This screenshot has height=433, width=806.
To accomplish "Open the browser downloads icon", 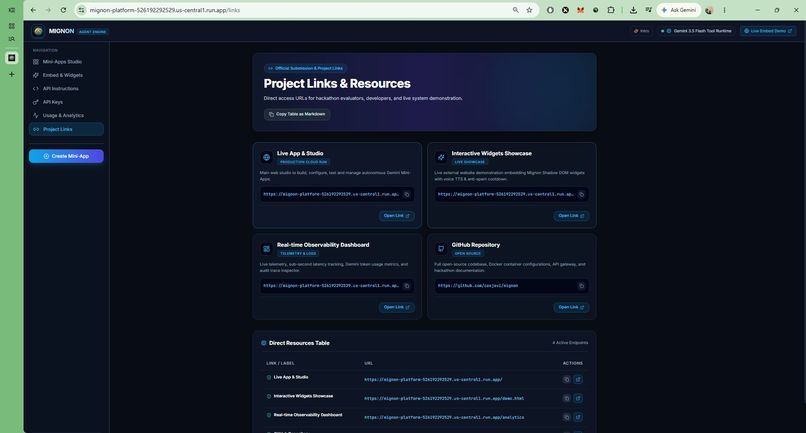I will click(633, 10).
